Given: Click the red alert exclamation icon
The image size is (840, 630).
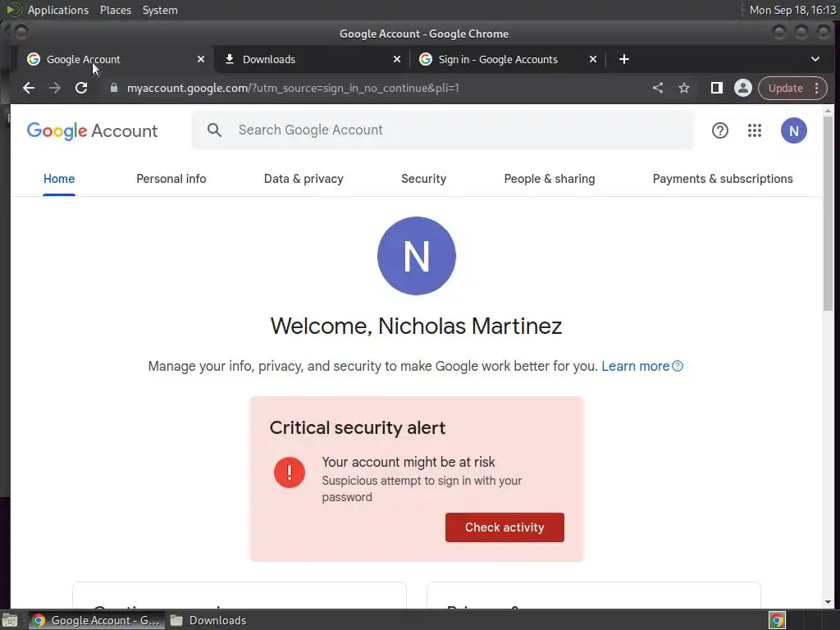Looking at the screenshot, I should point(290,472).
